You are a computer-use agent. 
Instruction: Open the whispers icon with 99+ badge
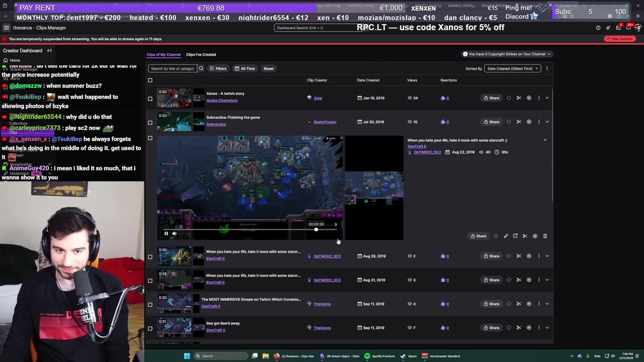click(x=628, y=28)
